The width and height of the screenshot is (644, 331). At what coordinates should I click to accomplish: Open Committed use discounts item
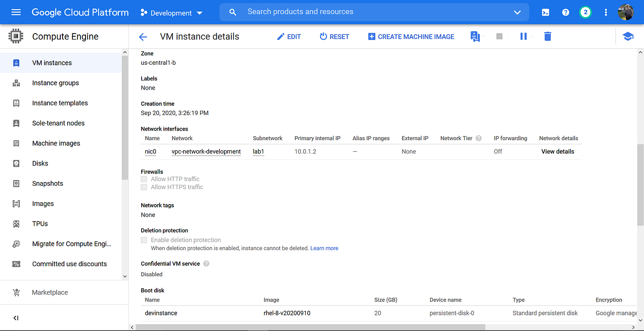(61, 264)
